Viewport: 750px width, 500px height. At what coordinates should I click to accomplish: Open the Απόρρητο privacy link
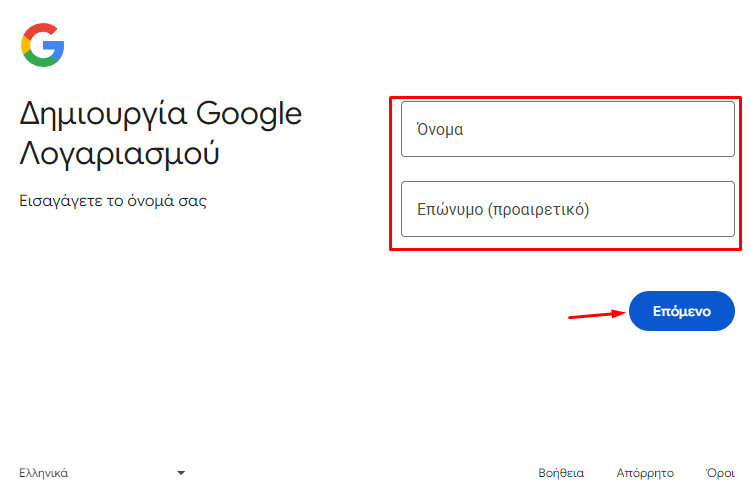point(645,473)
